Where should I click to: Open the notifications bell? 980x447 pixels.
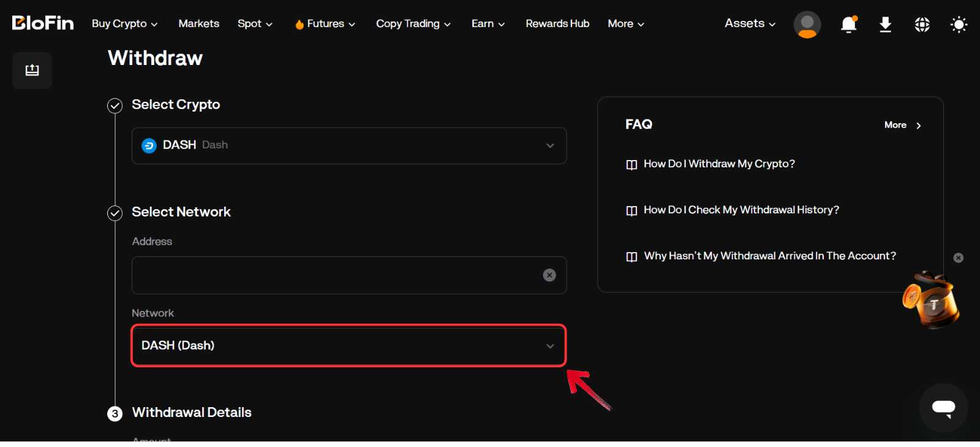(x=848, y=25)
